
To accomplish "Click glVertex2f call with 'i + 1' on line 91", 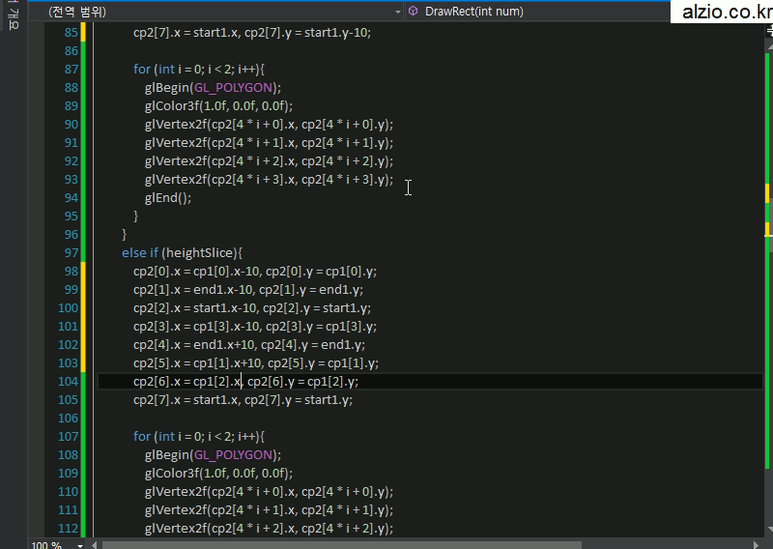I will (x=269, y=143).
